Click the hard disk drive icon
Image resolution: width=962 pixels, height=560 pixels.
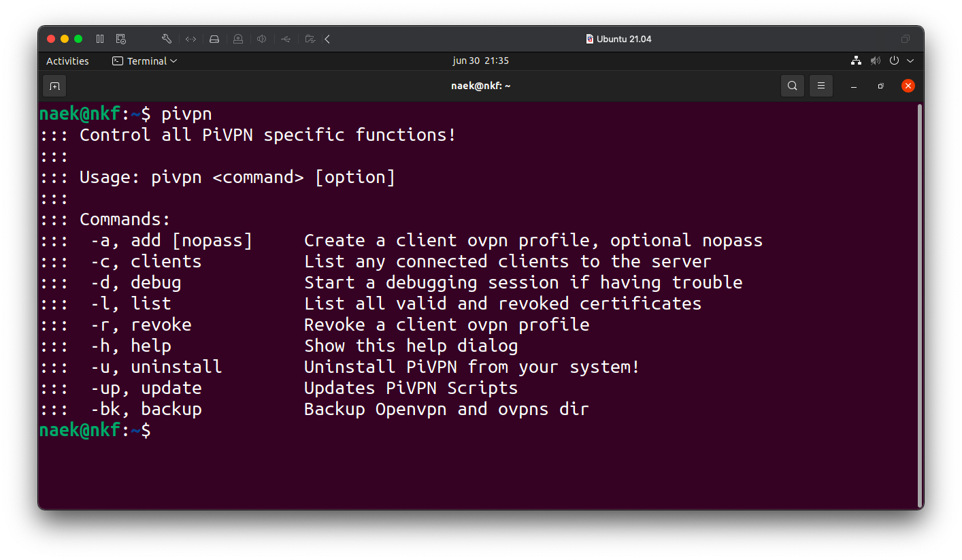pyautogui.click(x=214, y=39)
